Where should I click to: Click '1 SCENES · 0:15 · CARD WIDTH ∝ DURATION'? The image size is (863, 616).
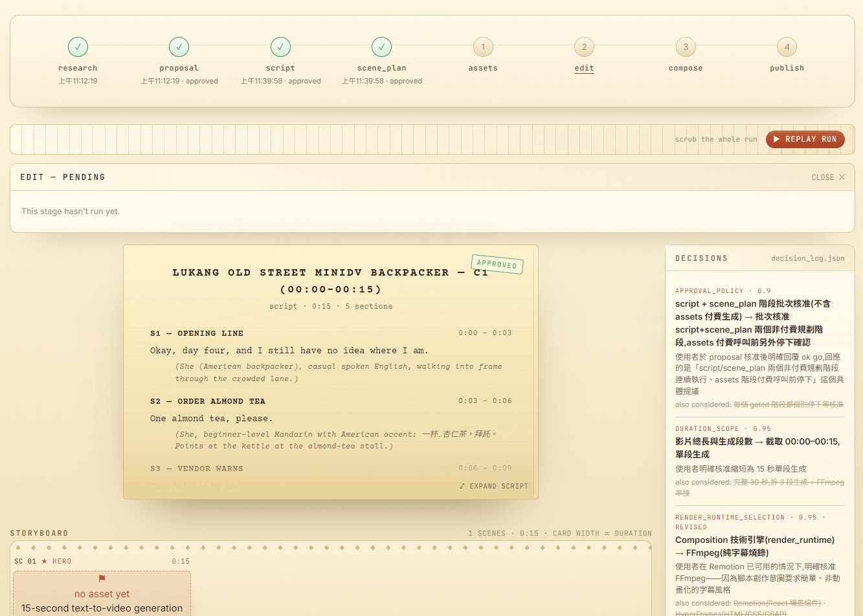click(560, 533)
